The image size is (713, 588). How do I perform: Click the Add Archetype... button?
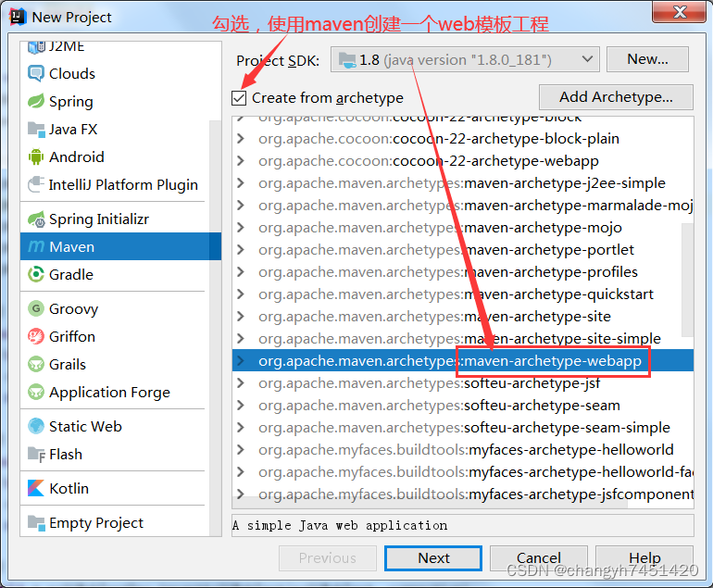pyautogui.click(x=616, y=97)
